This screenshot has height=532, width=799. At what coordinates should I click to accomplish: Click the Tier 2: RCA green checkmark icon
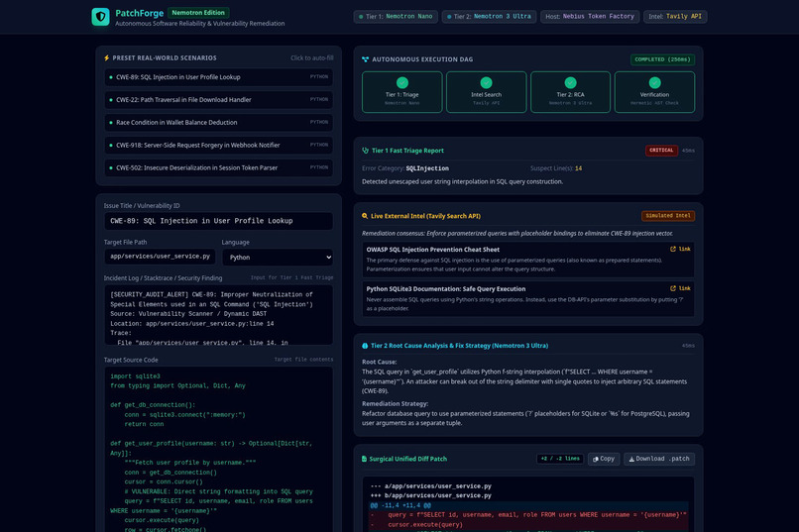[570, 82]
